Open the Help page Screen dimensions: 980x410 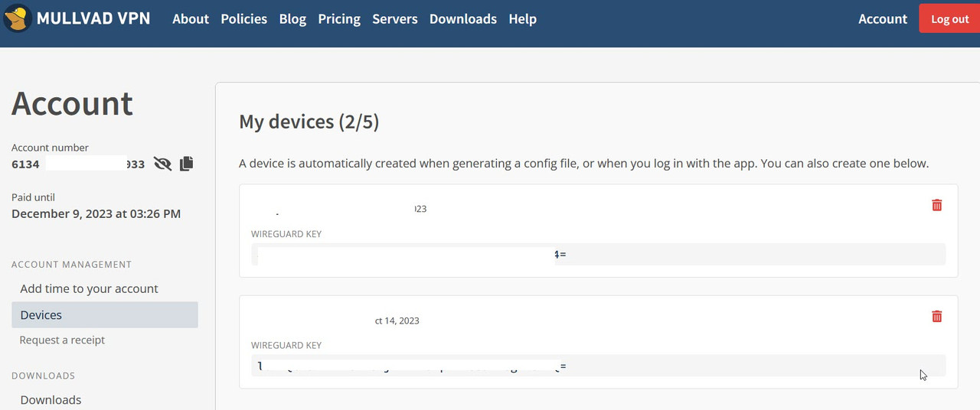[522, 19]
